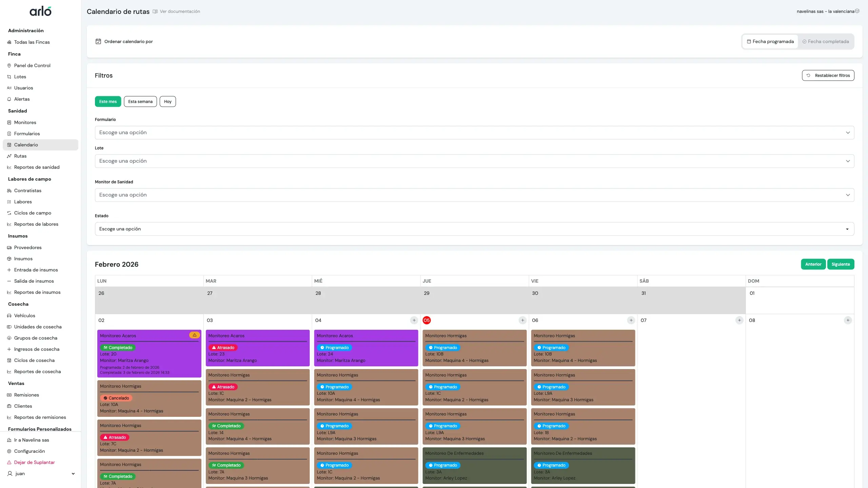Click the Panel de Control icon
Image resolution: width=868 pixels, height=488 pixels.
pos(9,65)
